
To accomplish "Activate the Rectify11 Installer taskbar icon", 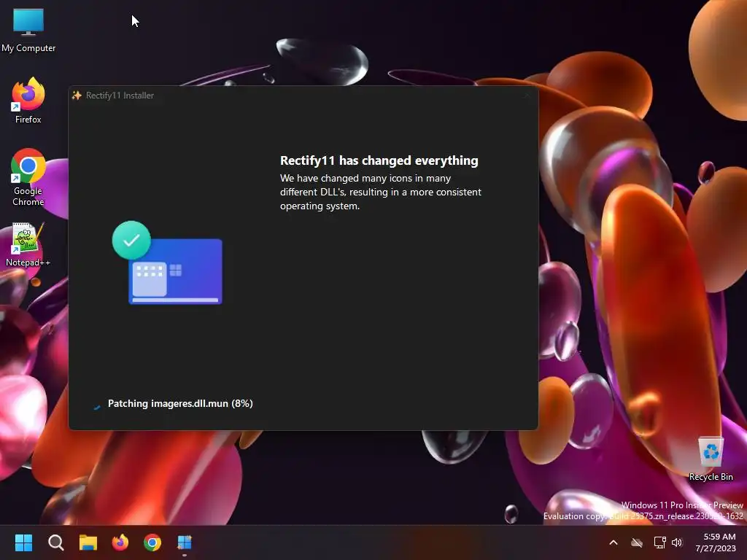I will coord(185,542).
